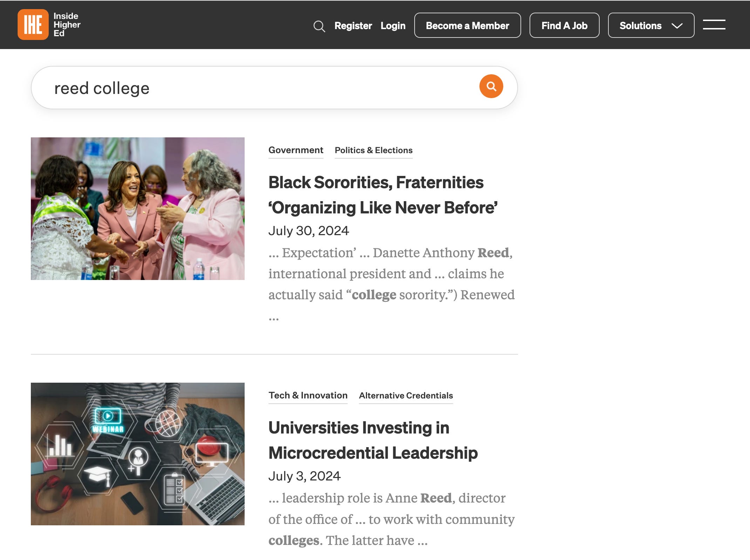Viewport: 750px width, 560px height.
Task: Open the 'Universities Investing in Microcredential Leadership' headline
Action: tap(373, 440)
